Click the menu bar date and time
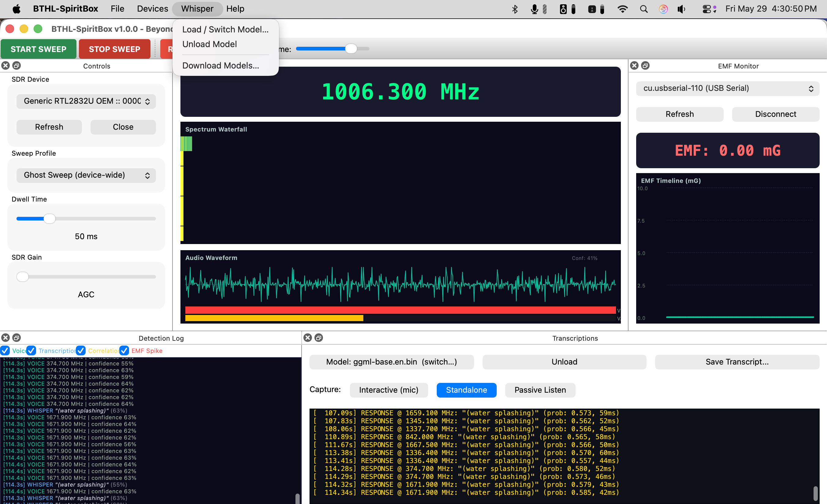Viewport: 827px width, 504px height. coord(771,9)
